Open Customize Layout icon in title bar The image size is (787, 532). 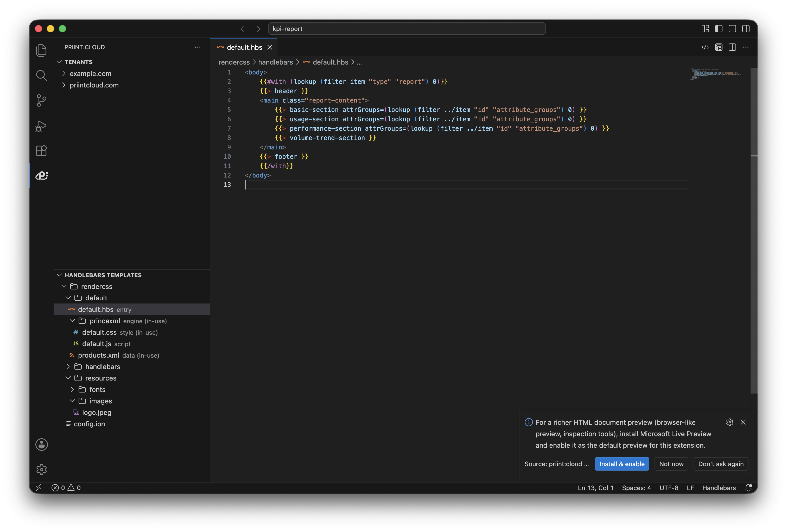tap(705, 29)
